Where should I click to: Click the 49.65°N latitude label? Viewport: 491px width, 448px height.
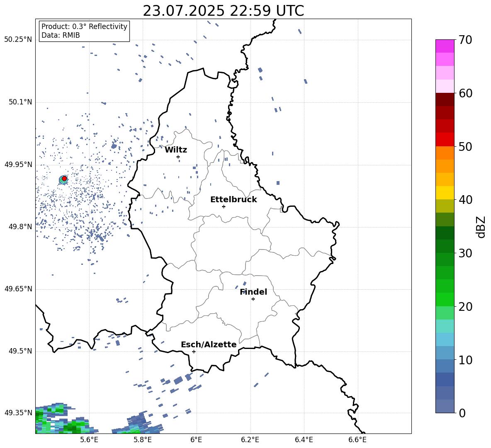pyautogui.click(x=18, y=288)
